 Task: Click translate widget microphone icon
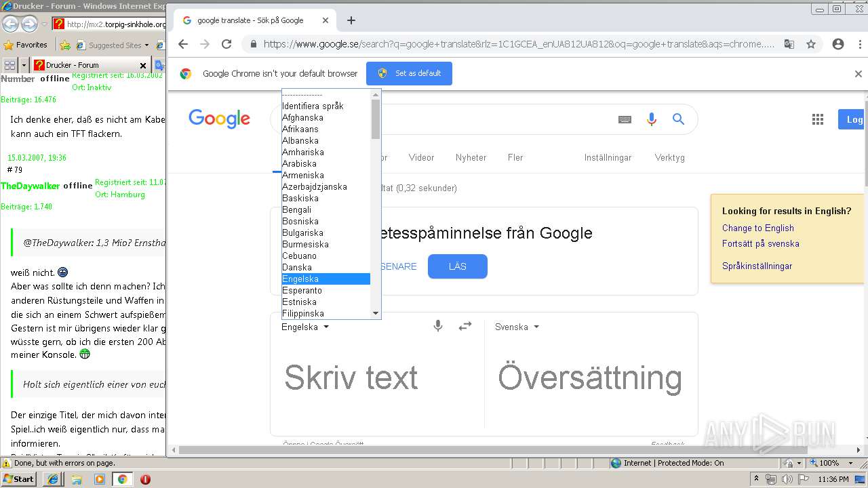[x=438, y=326]
